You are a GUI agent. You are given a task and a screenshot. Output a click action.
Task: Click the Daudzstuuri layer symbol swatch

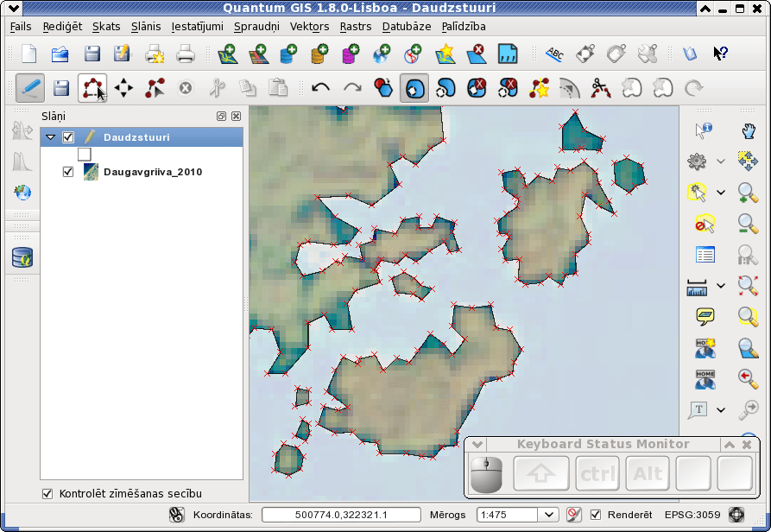[84, 155]
